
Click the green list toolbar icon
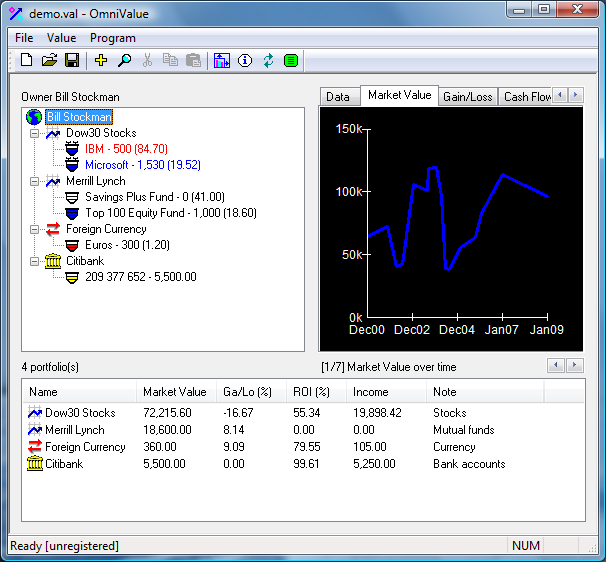coord(291,60)
